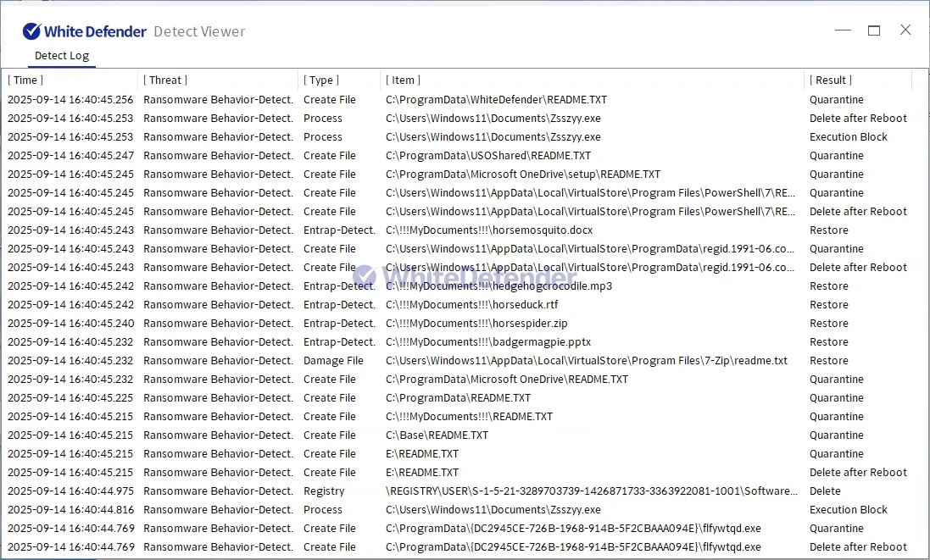Viewport: 930px width, 560px height.
Task: Sort by the Result column header
Action: [x=831, y=80]
